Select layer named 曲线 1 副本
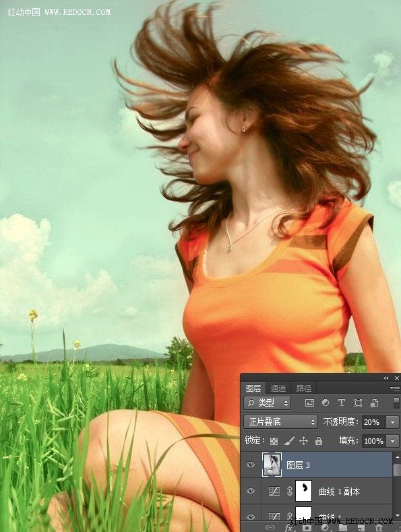The height and width of the screenshot is (532, 401). 339,492
